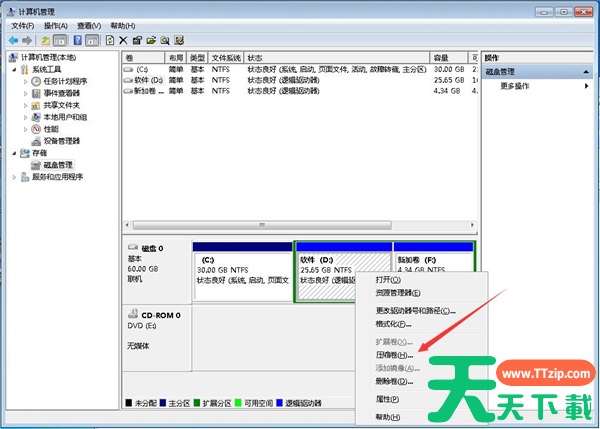Screen dimensions: 600x429
Task: Select 设备管理器 in the left tree
Action: [62, 141]
